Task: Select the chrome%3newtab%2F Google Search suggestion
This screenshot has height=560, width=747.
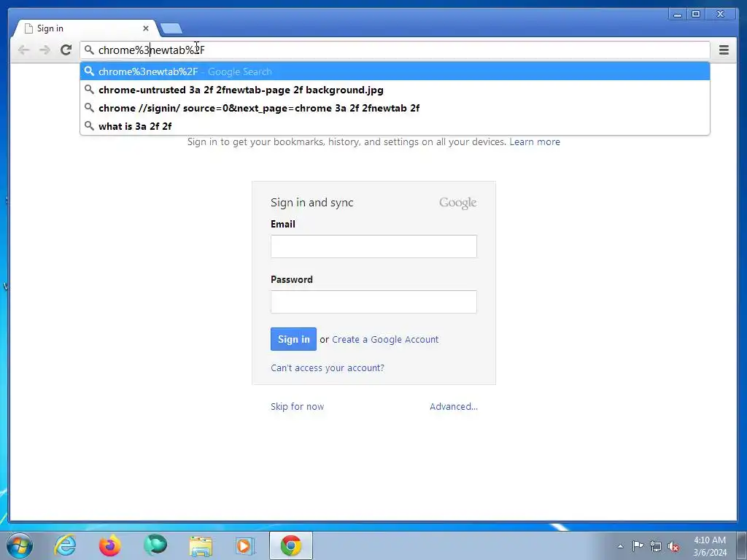Action: (x=395, y=71)
